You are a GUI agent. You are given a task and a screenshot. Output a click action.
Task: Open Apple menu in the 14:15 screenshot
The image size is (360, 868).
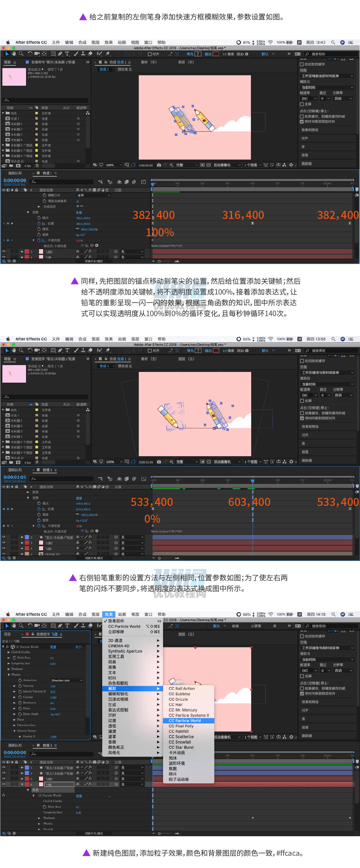point(8,614)
